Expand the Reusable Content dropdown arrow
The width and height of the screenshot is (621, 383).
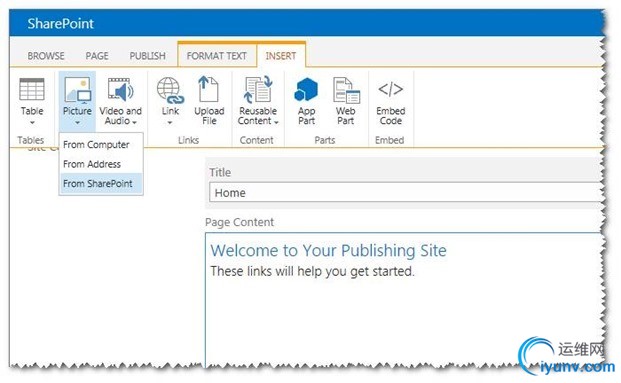point(276,122)
